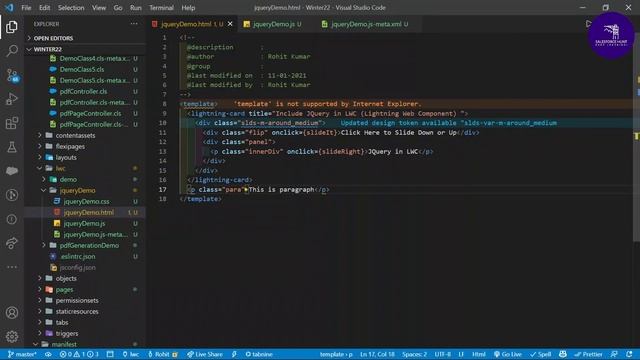This screenshot has width=640, height=360.
Task: Change the LF end-of-line sequence
Action: (461, 354)
